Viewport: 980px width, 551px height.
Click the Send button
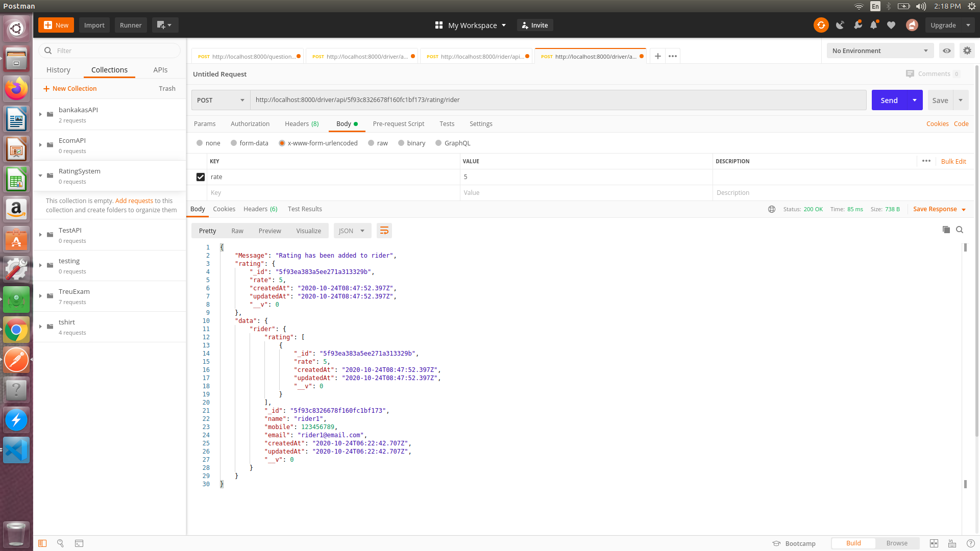(x=889, y=100)
